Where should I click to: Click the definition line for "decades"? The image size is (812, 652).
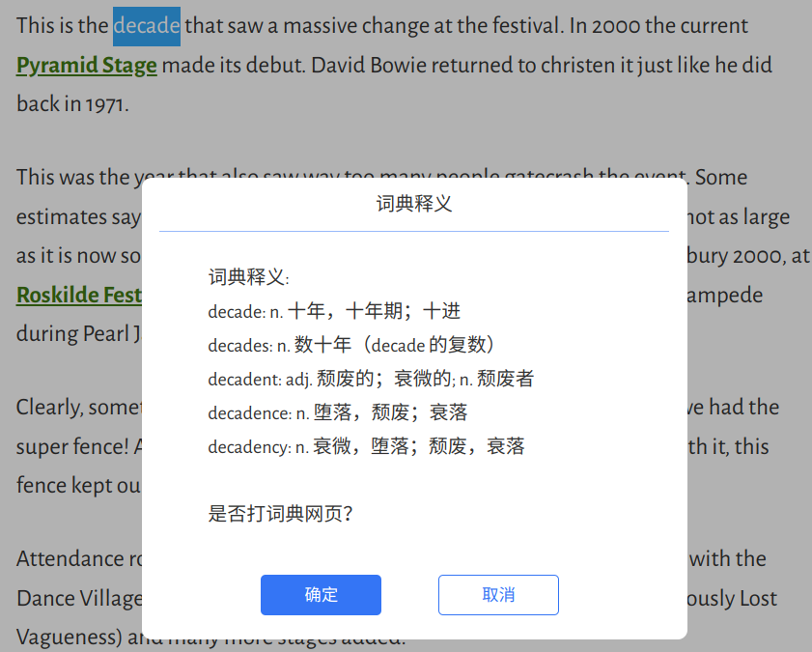(351, 345)
